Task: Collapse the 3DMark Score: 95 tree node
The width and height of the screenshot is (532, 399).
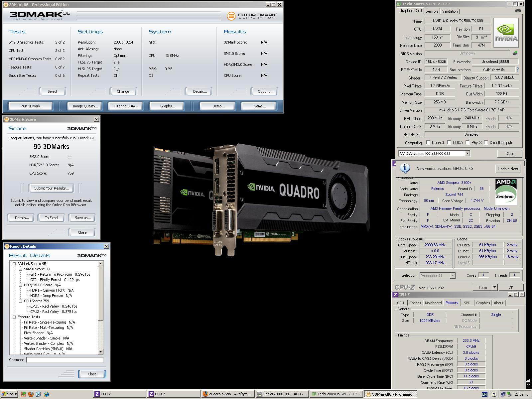Action: point(14,264)
